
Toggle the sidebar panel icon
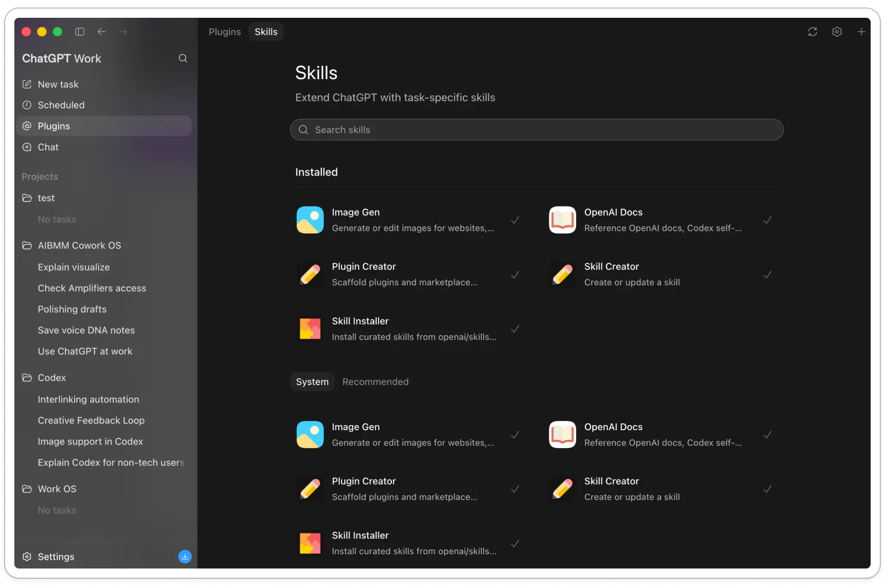coord(80,32)
